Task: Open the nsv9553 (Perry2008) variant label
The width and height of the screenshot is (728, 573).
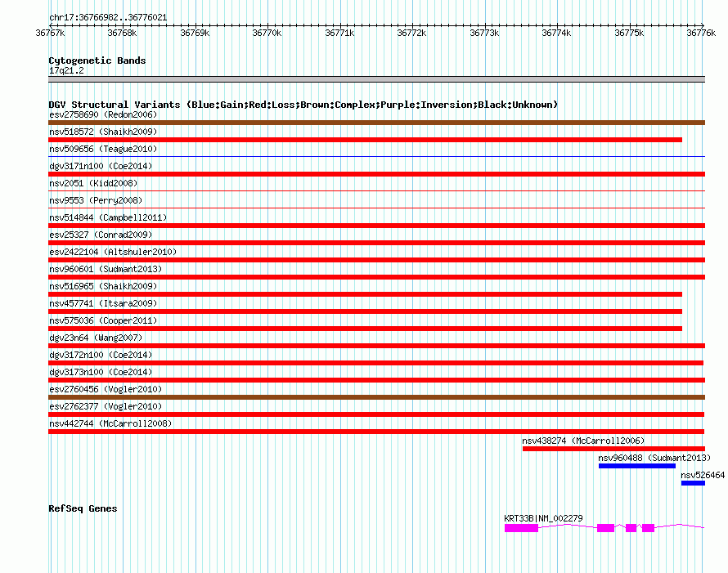Action: click(96, 200)
